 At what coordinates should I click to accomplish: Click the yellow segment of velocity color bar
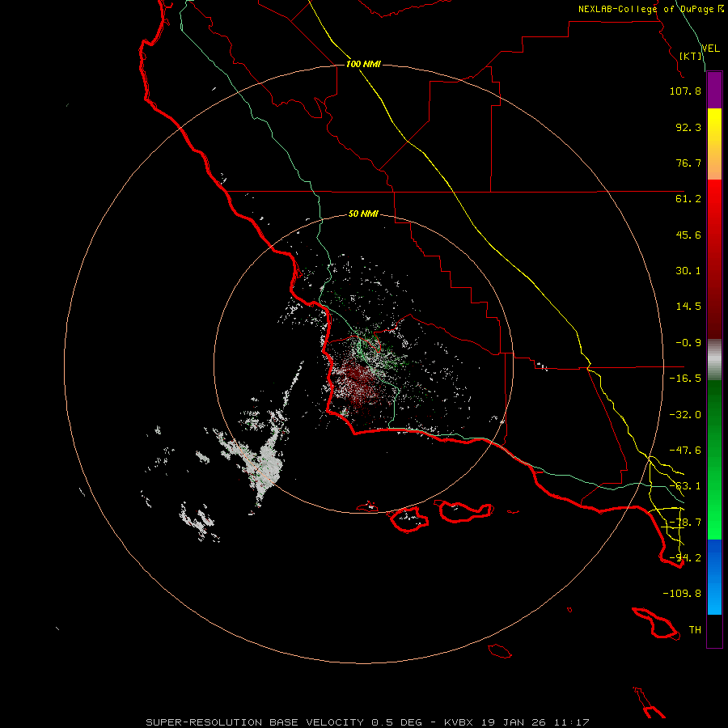tap(714, 144)
